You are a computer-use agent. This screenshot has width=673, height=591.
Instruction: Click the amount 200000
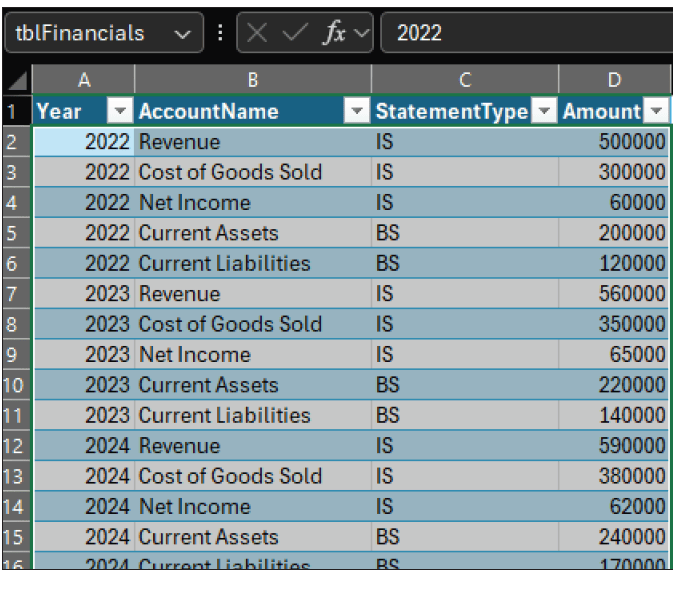(x=614, y=233)
